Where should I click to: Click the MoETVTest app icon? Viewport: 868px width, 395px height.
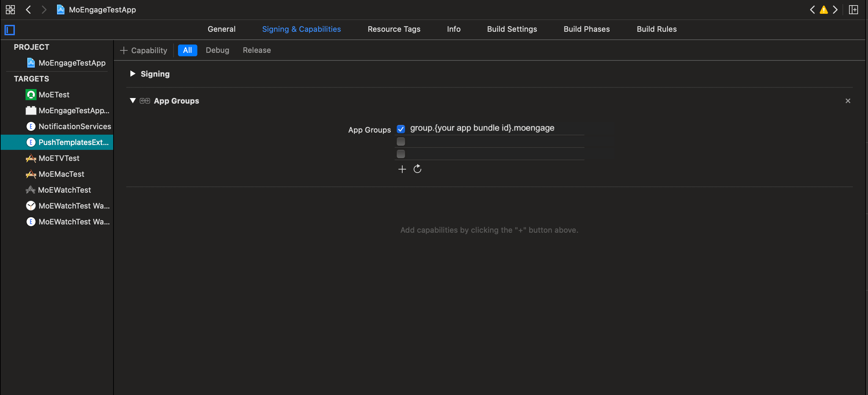(x=31, y=158)
